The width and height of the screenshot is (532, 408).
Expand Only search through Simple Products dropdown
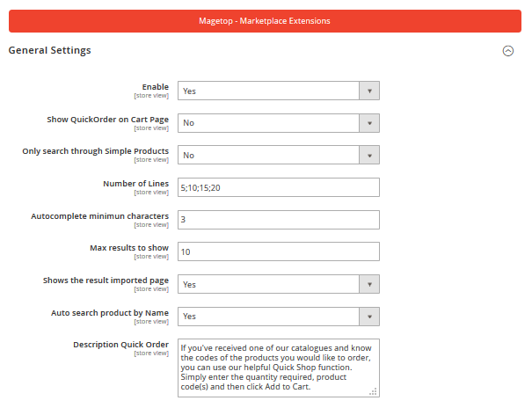278,155
